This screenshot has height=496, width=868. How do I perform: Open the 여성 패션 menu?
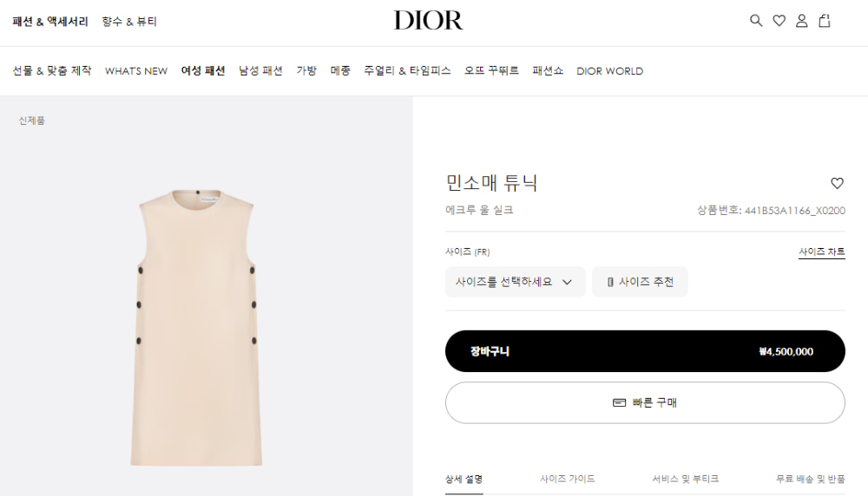pos(203,71)
